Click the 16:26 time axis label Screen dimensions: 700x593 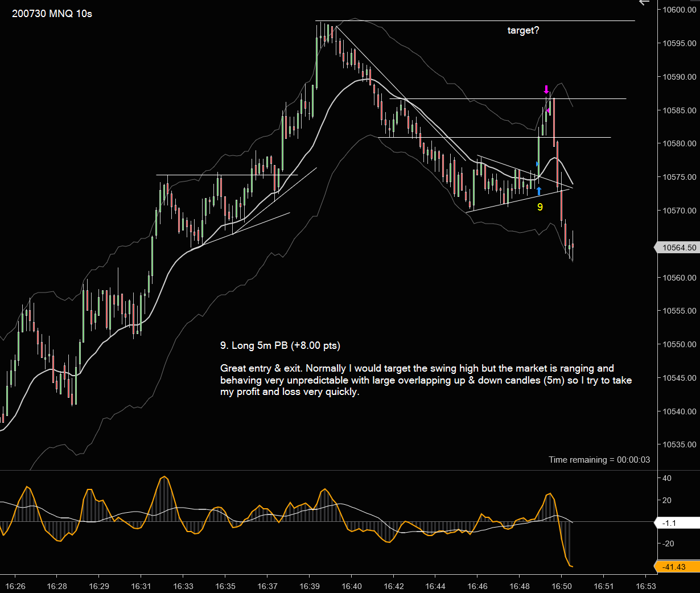coord(15,586)
